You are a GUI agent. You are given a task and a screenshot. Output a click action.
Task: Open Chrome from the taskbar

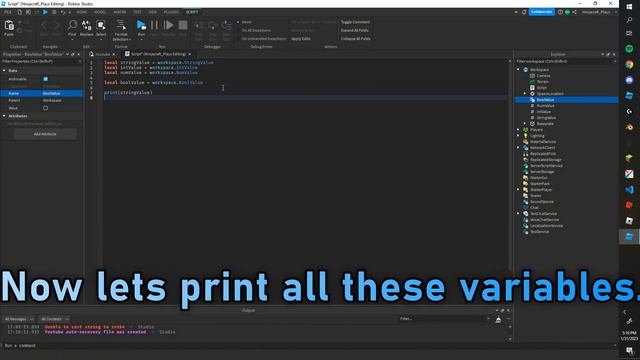[629, 64]
